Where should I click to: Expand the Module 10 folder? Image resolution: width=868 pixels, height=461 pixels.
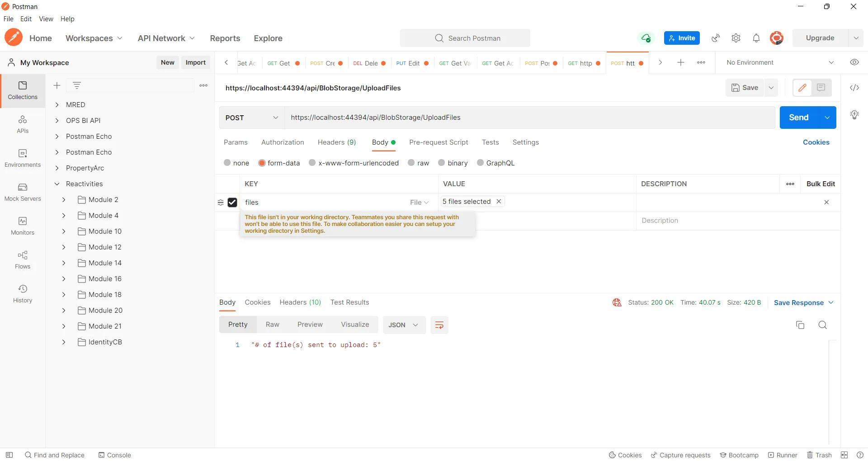coord(64,231)
